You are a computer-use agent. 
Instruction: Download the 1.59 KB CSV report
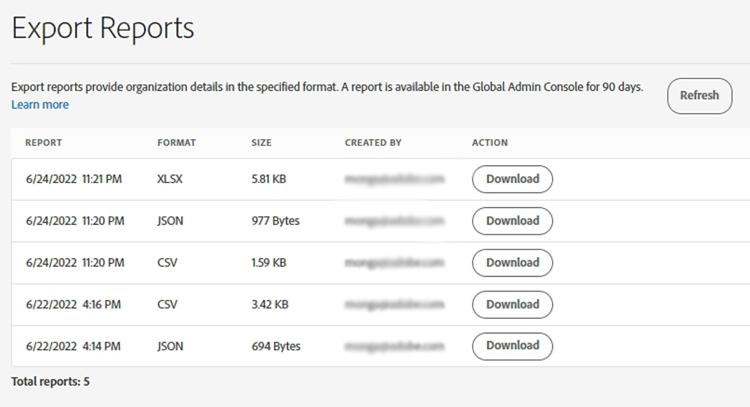click(x=512, y=263)
